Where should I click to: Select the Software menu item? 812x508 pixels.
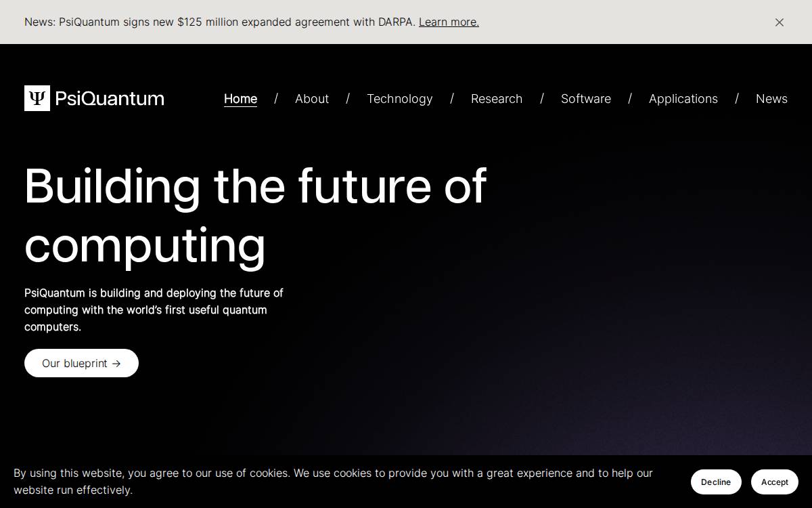coord(586,99)
